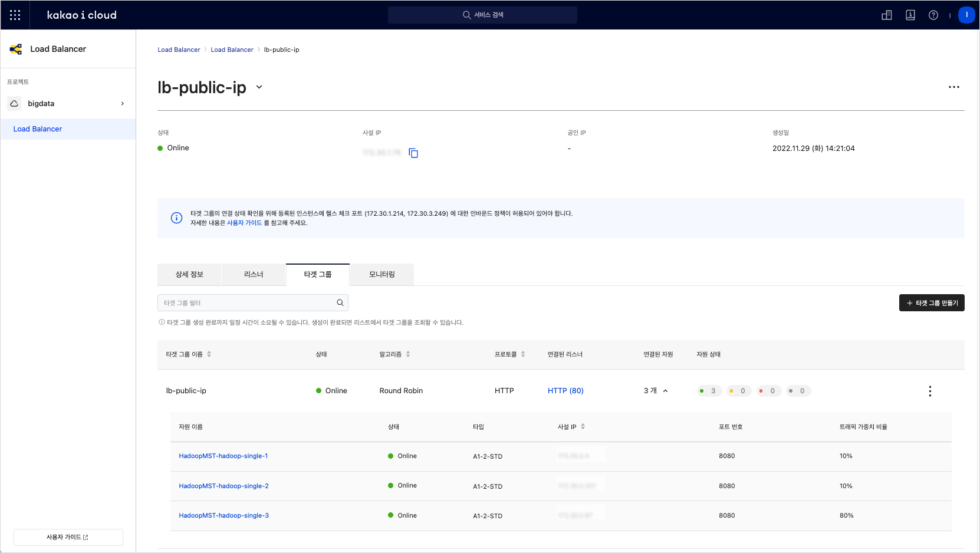The image size is (980, 553).
Task: Click the red resource status badge
Action: (769, 391)
